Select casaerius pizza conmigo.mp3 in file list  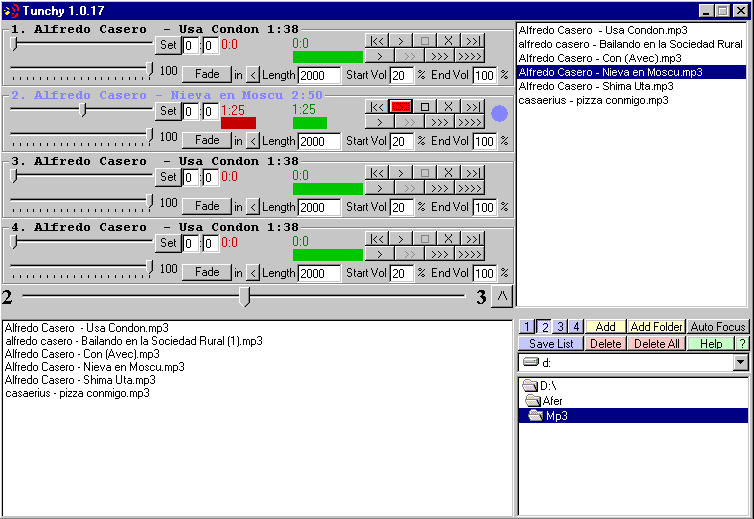click(77, 393)
